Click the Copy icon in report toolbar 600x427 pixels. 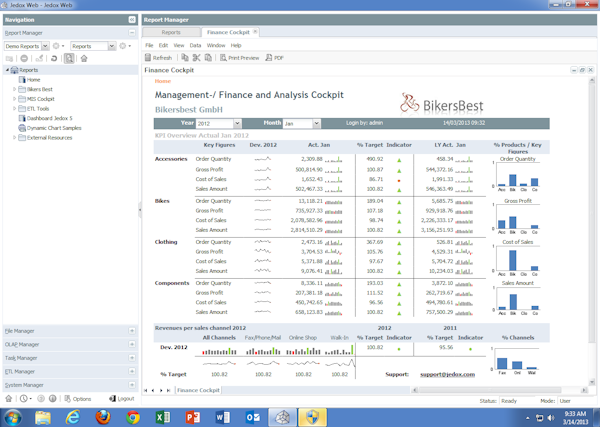coord(185,57)
